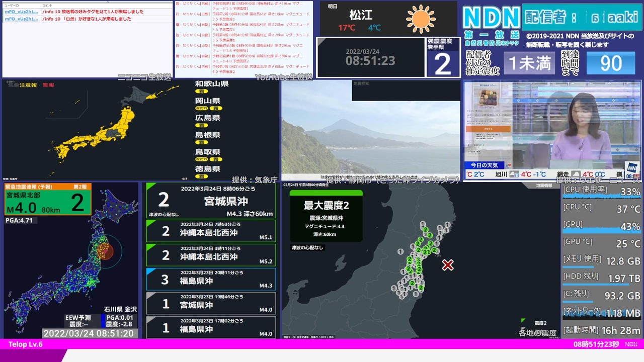Click the orange EEW epicenter circle on the Japan map
The width and height of the screenshot is (644, 362).
coord(106,250)
